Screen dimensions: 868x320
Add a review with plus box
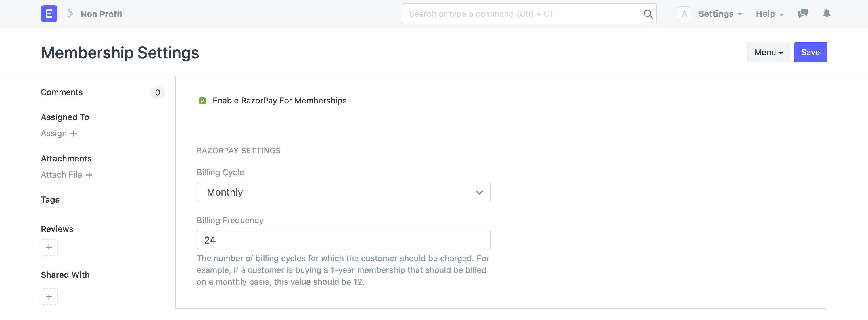(x=49, y=247)
